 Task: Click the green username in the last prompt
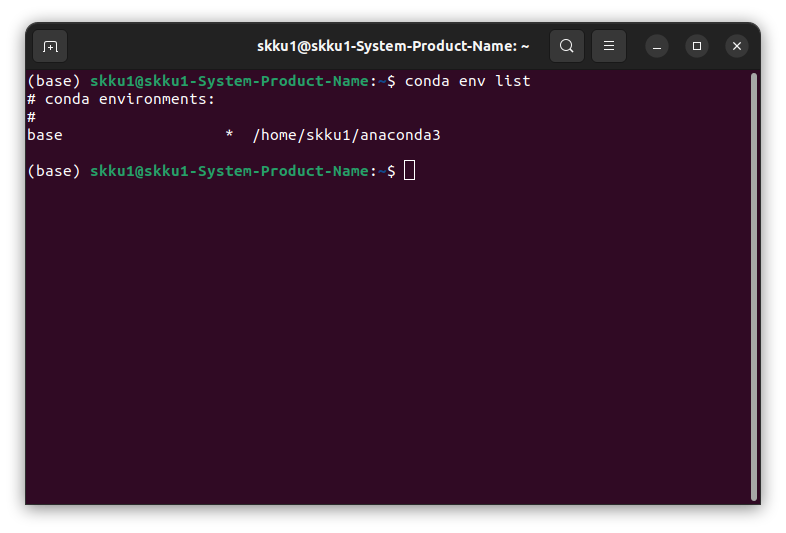tap(229, 171)
